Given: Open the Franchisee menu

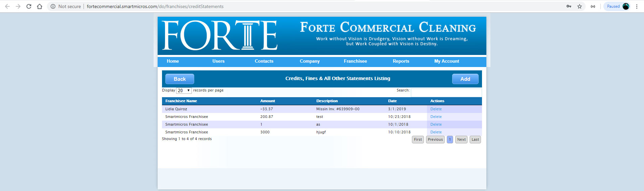Looking at the screenshot, I should tap(355, 61).
